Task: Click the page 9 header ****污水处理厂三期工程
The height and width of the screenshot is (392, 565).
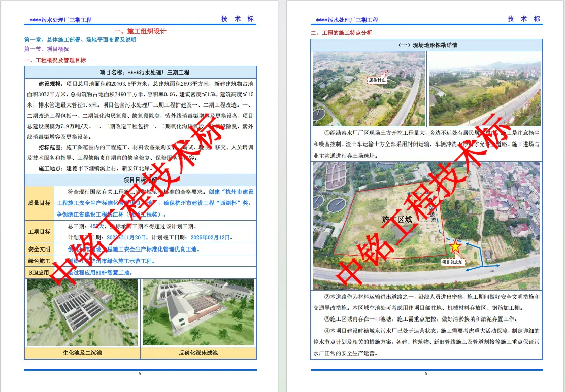Action: [347, 20]
